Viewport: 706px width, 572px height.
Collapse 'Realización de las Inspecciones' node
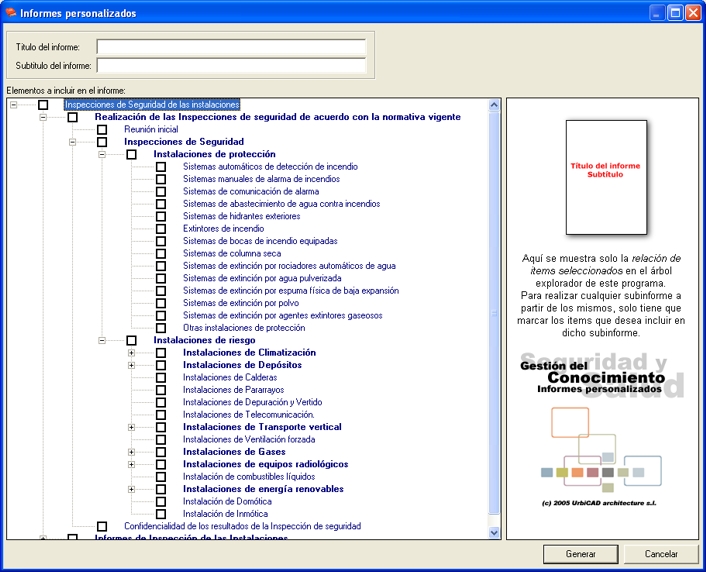(43, 117)
